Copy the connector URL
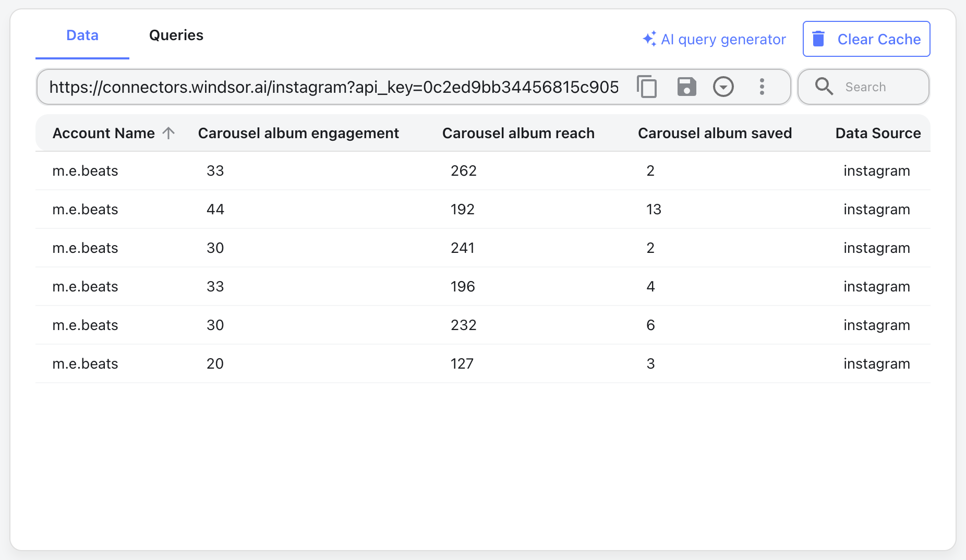This screenshot has height=560, width=966. tap(646, 87)
